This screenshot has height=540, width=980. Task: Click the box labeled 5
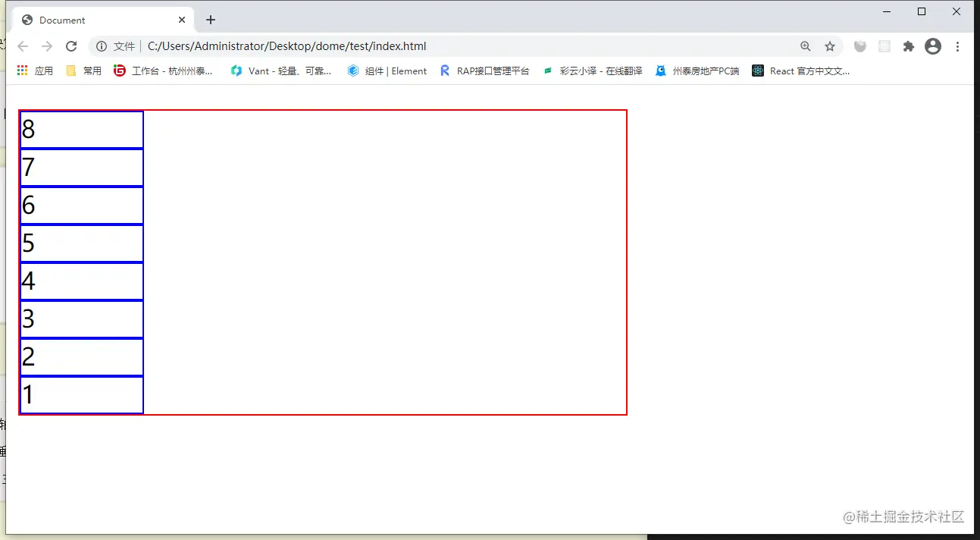point(82,243)
